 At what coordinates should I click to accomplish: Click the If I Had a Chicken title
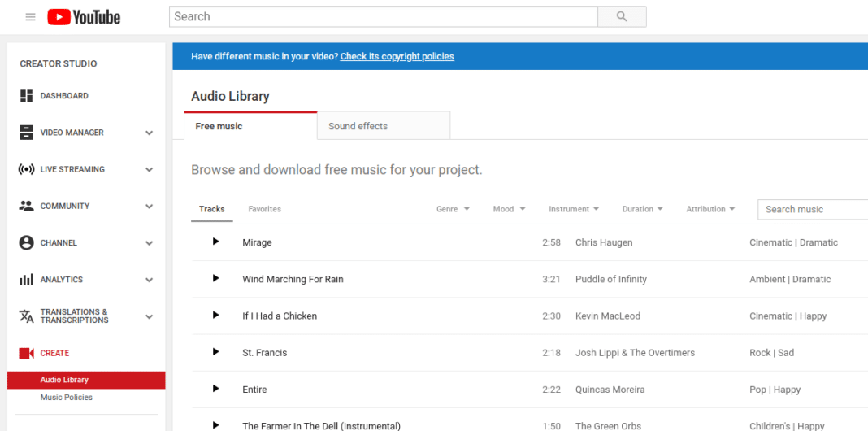coord(280,316)
